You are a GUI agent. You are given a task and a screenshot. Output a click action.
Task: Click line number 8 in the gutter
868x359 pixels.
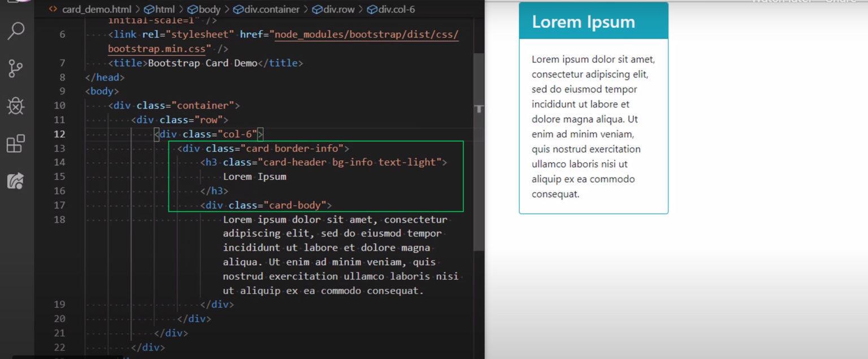tap(62, 77)
